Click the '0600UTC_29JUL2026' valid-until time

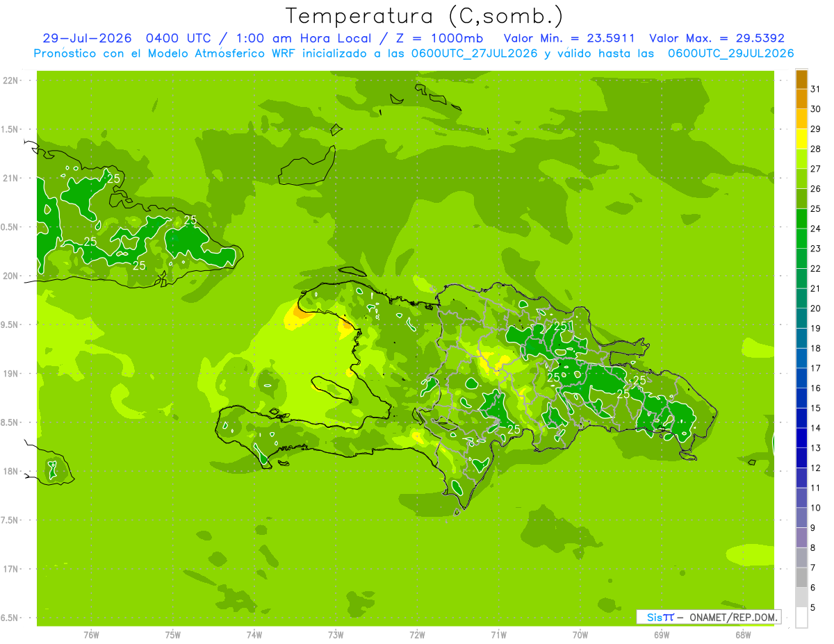point(731,53)
